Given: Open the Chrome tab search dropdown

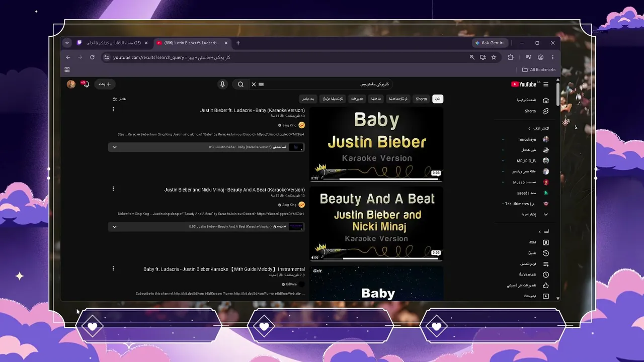Looking at the screenshot, I should 67,43.
